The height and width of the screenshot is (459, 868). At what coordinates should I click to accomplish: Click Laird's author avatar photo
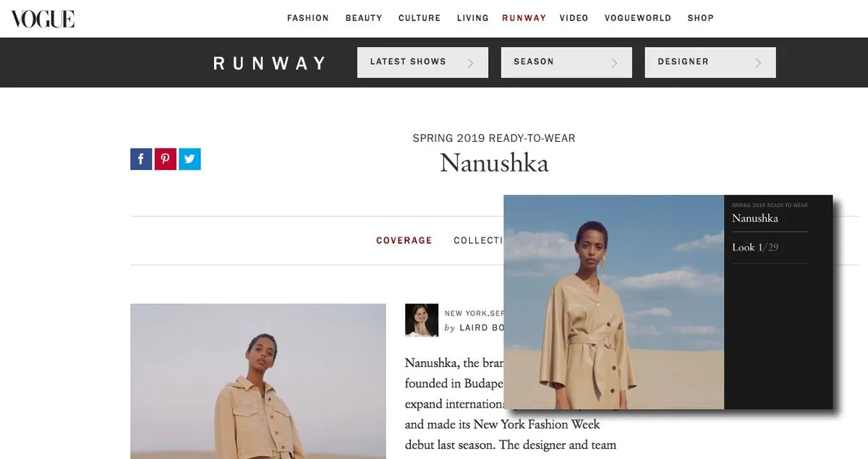422,320
